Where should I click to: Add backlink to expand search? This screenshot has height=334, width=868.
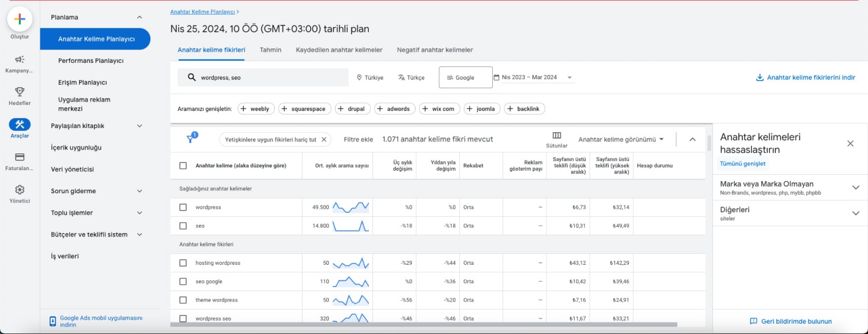(x=524, y=108)
